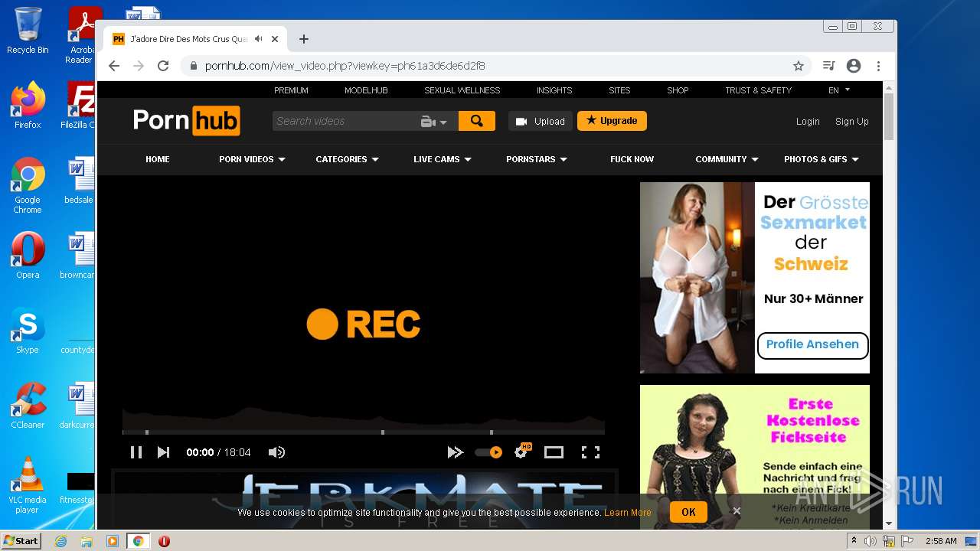Expand the COMMUNITY menu
Image resolution: width=980 pixels, height=551 pixels.
pos(727,159)
